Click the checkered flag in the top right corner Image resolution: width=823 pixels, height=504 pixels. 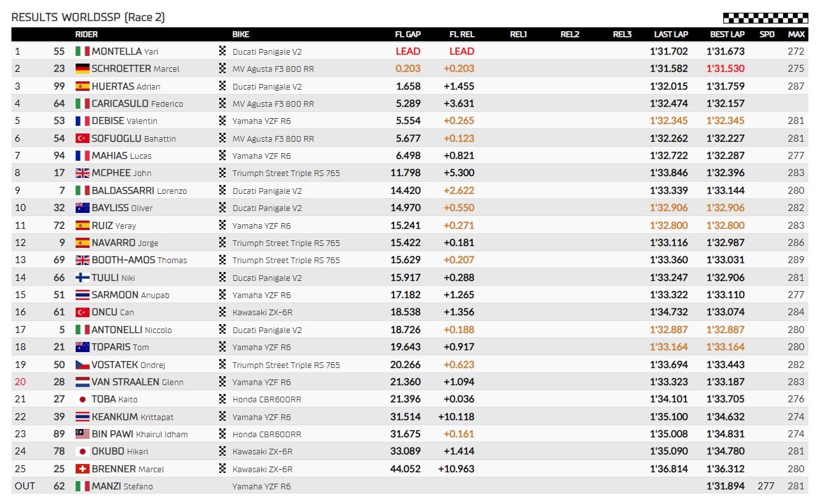[765, 18]
